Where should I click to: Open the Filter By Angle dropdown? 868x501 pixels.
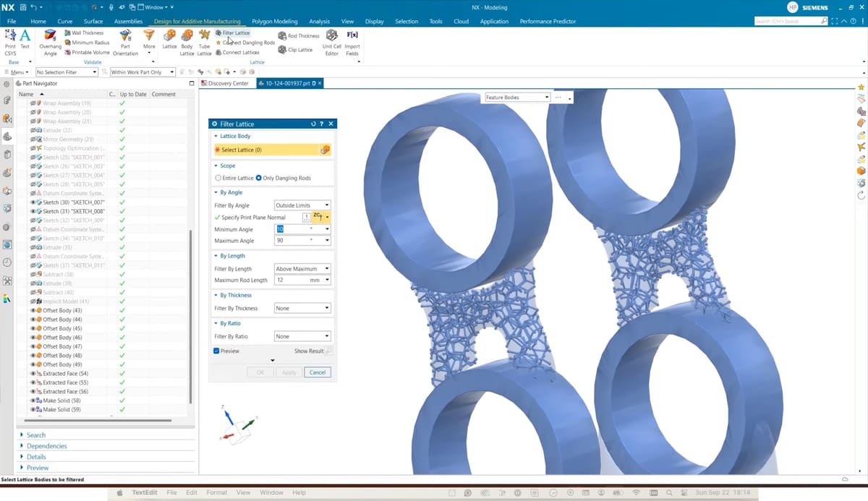coord(302,205)
